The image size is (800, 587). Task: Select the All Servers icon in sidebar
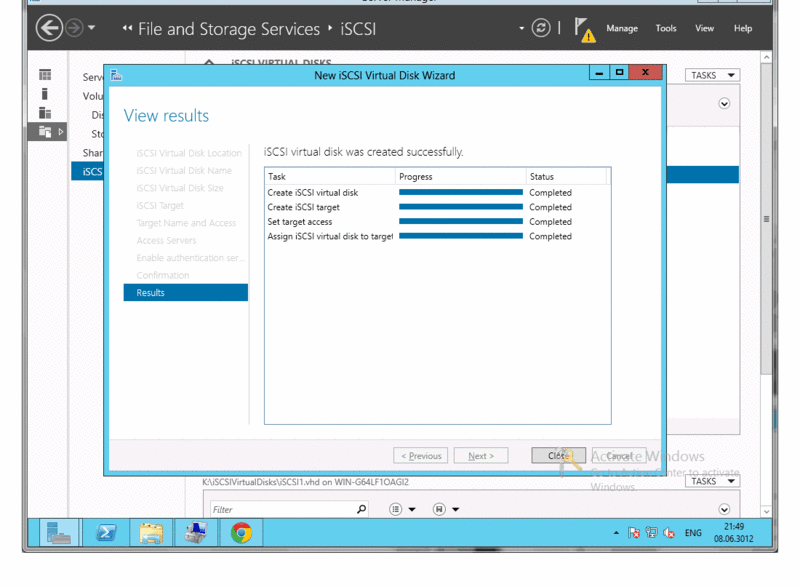(45, 113)
